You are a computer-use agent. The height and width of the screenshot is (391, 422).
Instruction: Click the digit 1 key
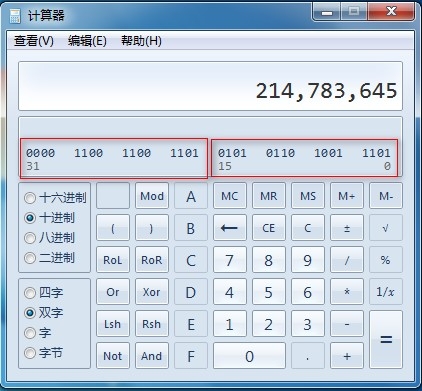tap(230, 324)
